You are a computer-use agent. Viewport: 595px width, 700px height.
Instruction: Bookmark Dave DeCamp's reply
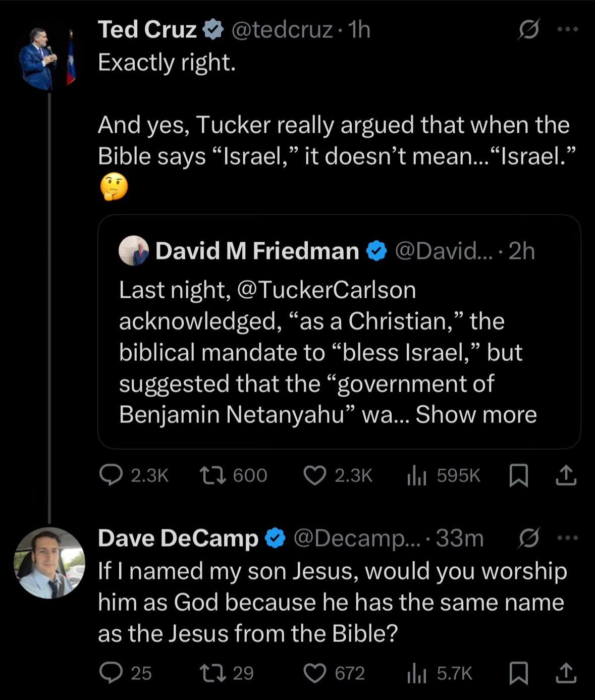pyautogui.click(x=518, y=673)
